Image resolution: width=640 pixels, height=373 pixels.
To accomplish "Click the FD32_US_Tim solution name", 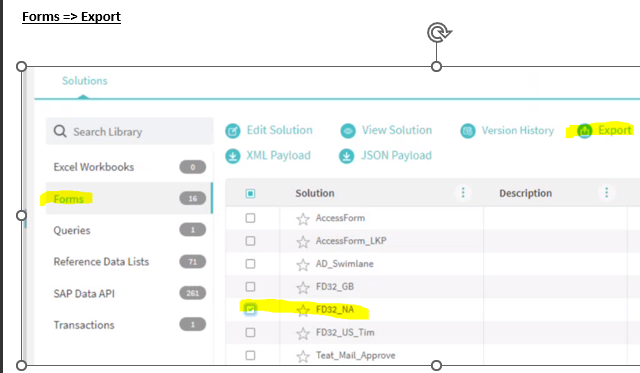I will (x=345, y=332).
